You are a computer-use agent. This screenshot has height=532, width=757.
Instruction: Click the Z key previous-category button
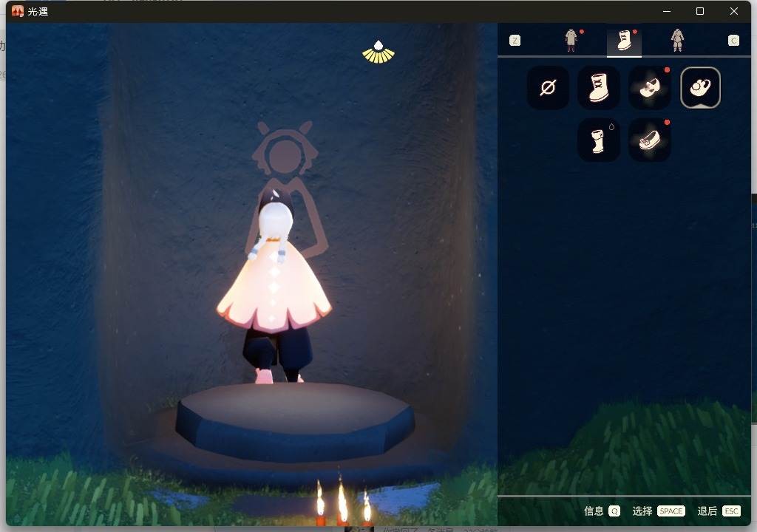pyautogui.click(x=515, y=41)
